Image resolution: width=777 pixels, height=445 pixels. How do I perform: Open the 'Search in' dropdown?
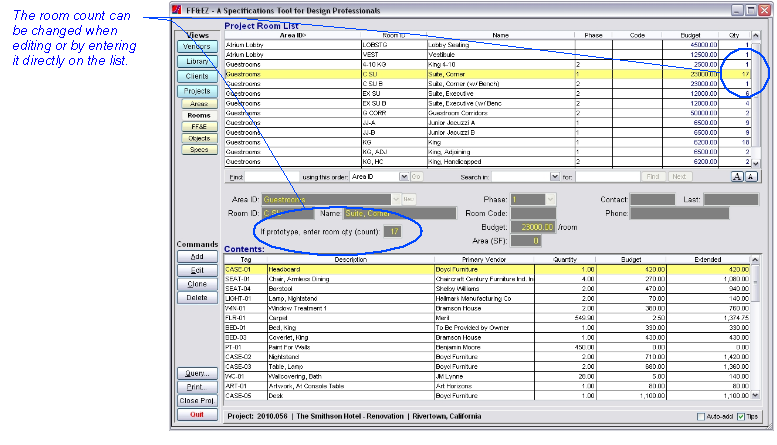click(555, 177)
